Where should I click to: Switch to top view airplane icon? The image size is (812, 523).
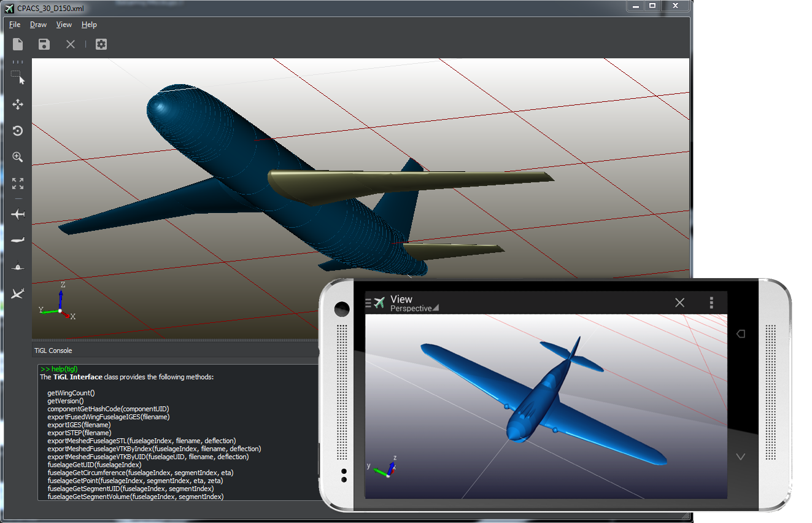pos(18,214)
